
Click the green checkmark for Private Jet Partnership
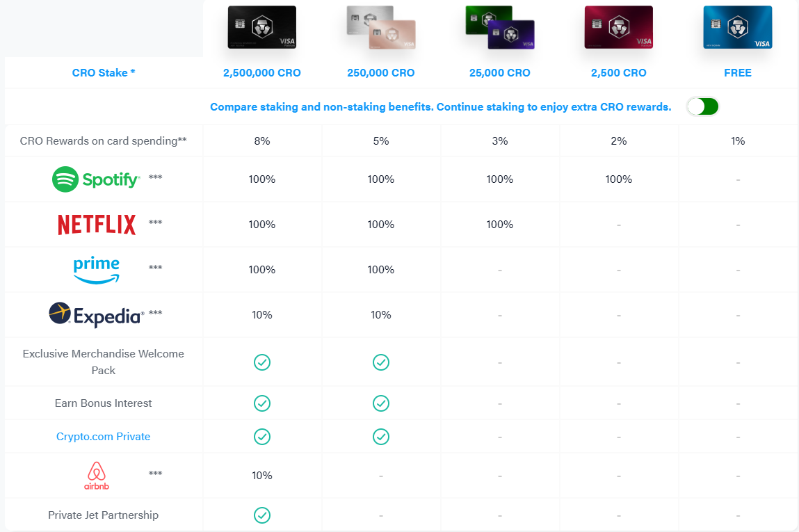click(262, 515)
